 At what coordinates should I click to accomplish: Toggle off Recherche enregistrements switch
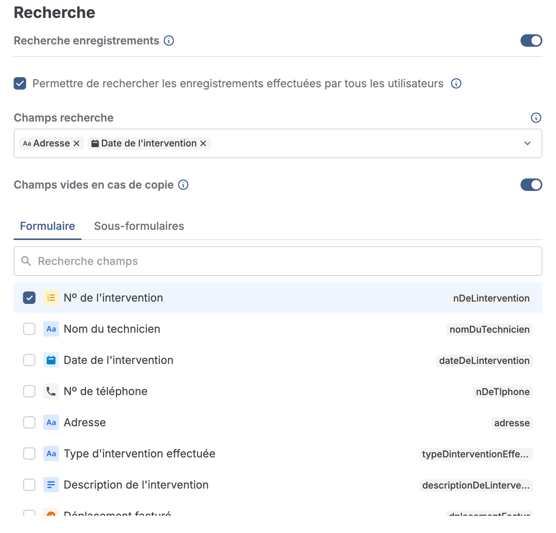[x=531, y=40]
